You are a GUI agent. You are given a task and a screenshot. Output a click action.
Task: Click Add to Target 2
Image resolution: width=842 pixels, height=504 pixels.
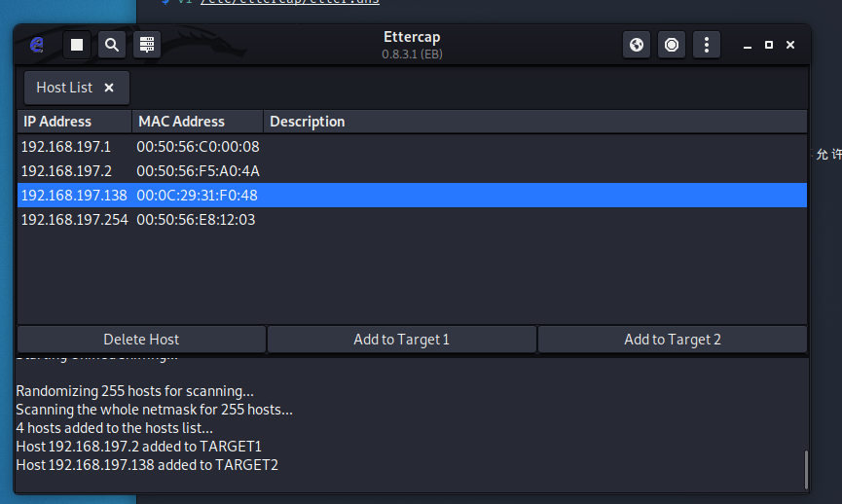(672, 340)
